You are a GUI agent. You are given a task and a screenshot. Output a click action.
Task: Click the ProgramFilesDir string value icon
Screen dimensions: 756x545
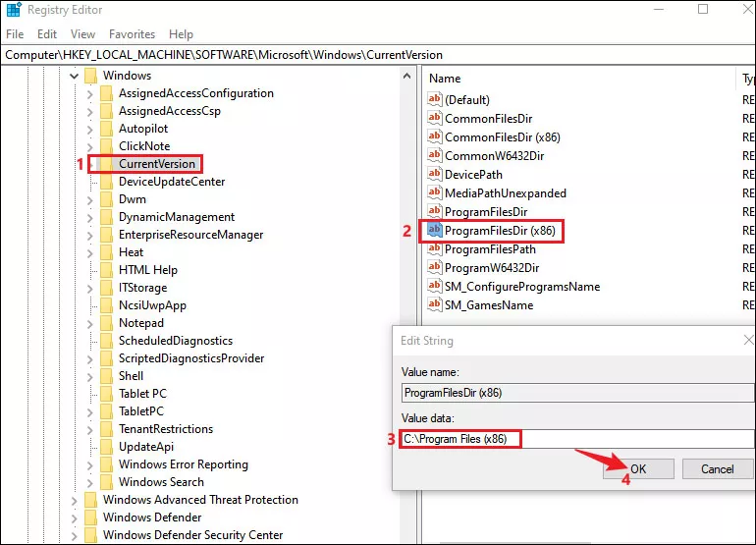coord(434,211)
